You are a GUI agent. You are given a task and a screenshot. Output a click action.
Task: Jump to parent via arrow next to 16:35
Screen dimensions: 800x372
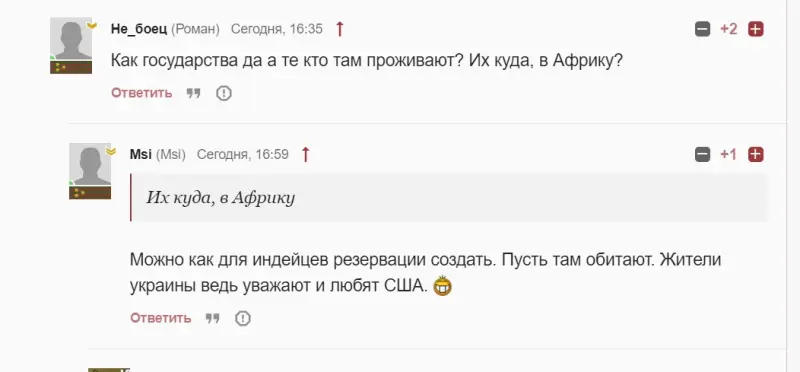pyautogui.click(x=340, y=29)
